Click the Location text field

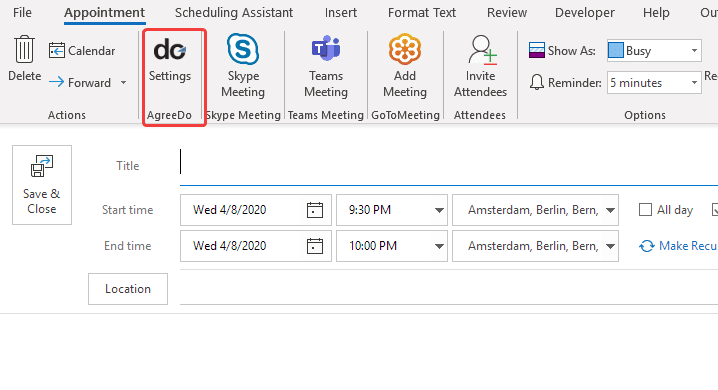click(449, 288)
